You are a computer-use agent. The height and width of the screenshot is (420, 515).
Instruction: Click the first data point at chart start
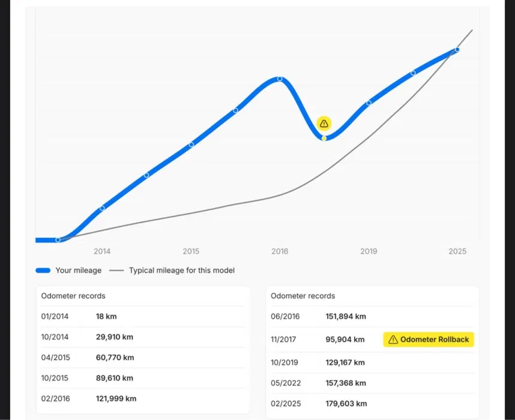point(58,240)
